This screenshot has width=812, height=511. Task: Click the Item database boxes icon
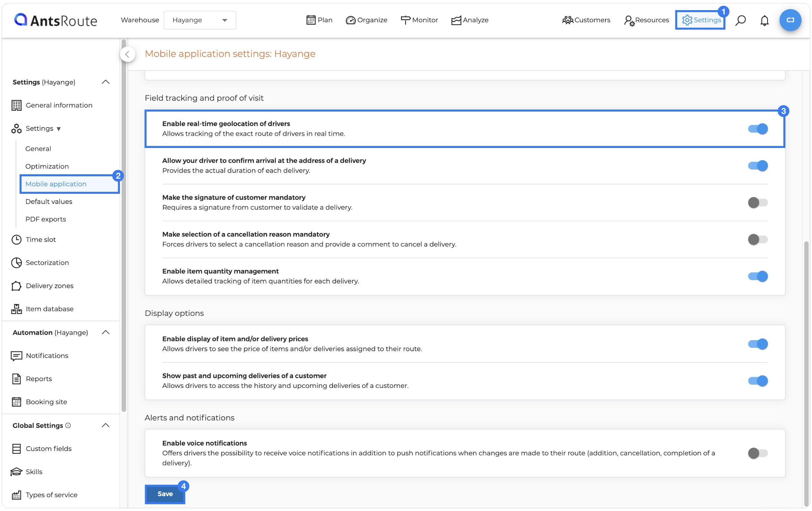(x=16, y=309)
